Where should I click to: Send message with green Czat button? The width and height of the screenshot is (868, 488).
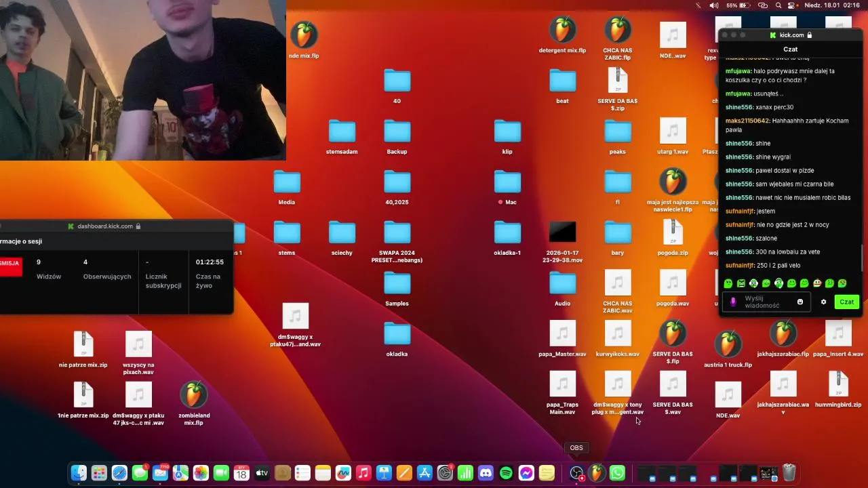tap(846, 302)
